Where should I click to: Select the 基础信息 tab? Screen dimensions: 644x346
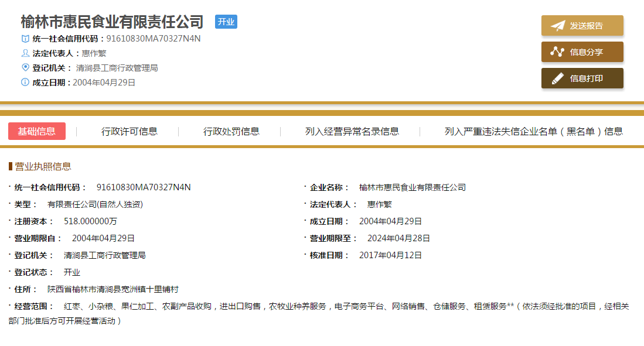pyautogui.click(x=37, y=131)
